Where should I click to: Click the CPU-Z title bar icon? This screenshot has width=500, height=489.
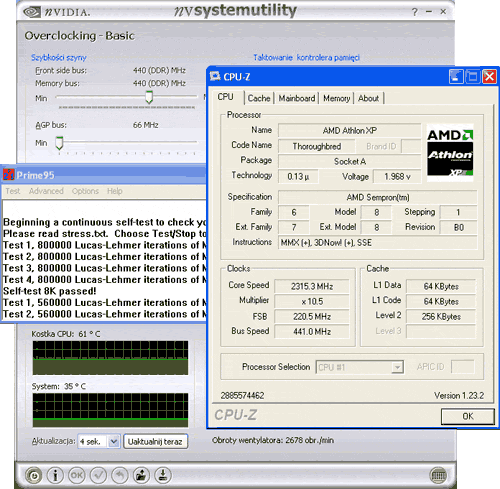(x=215, y=77)
